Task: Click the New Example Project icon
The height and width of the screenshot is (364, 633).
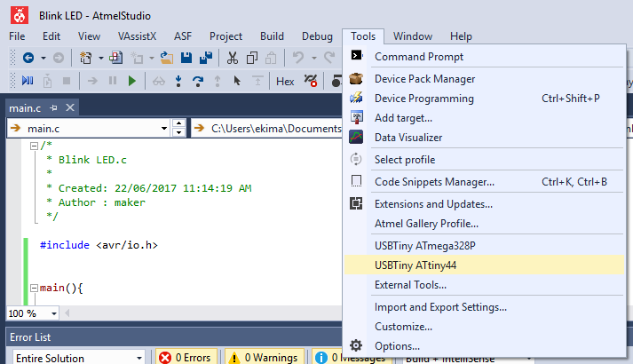Action: pos(116,58)
